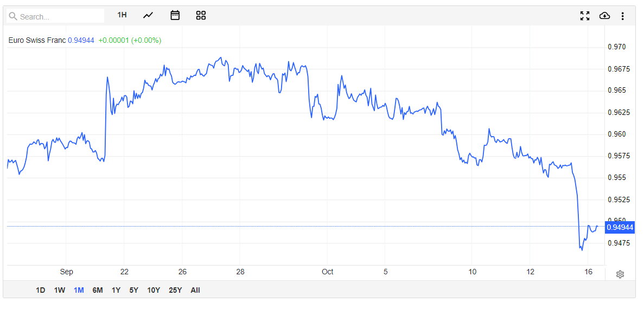The height and width of the screenshot is (309, 644).
Task: Show 10Y historical range
Action: [154, 290]
